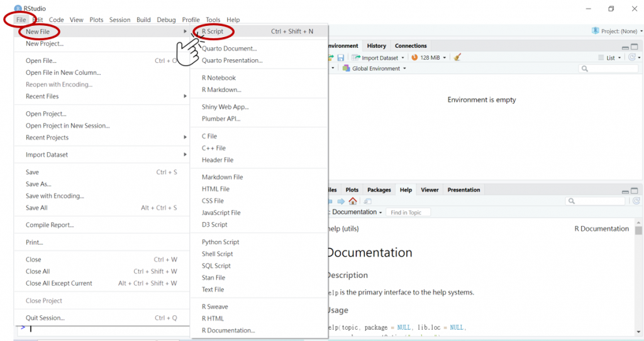Click the Help pane vertical scrollbar thumb
This screenshot has height=341, width=644.
[638, 230]
